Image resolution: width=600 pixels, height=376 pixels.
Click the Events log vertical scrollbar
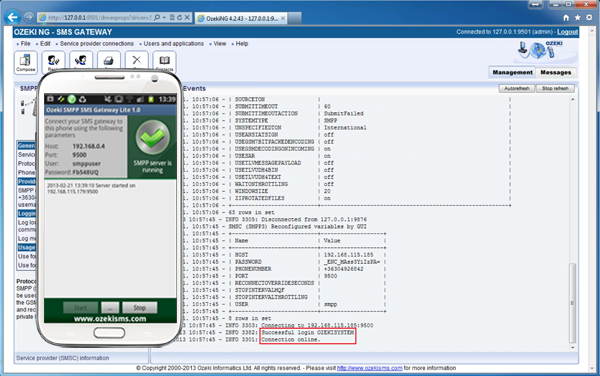[572, 223]
